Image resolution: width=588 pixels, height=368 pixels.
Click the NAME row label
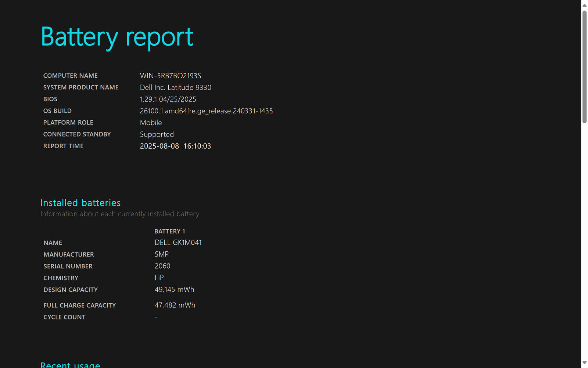click(53, 243)
